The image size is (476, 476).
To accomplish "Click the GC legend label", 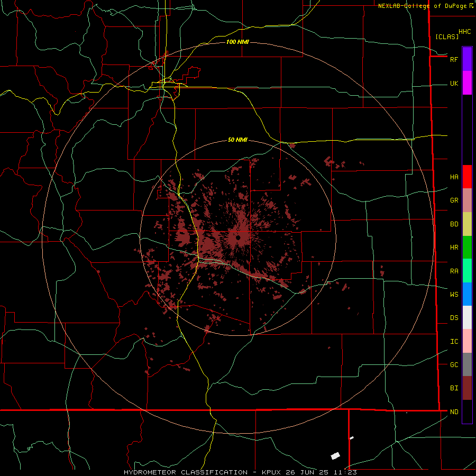I will pos(454,364).
